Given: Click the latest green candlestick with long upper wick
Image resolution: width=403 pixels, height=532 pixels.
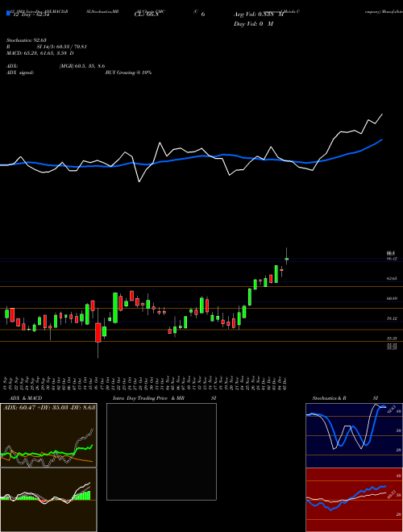Looking at the screenshot, I should [287, 259].
